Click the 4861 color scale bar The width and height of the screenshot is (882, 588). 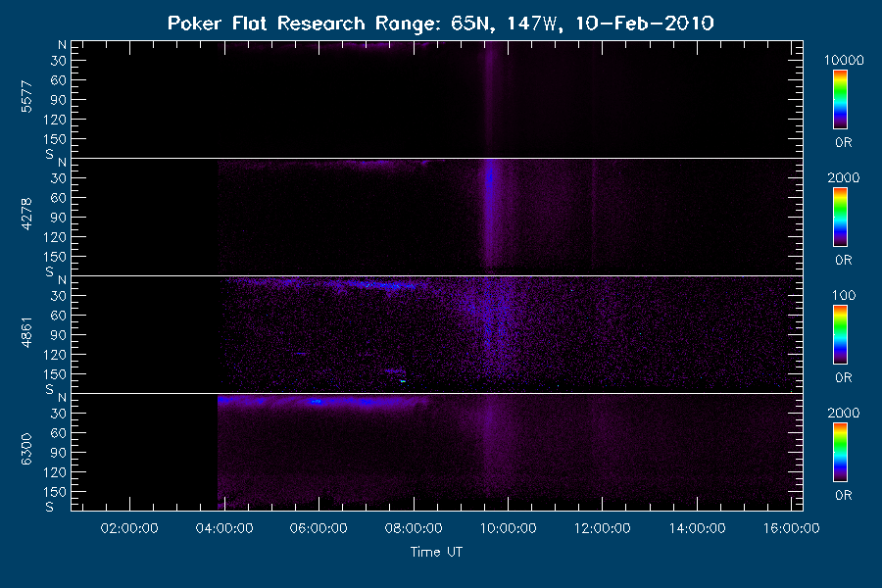tap(840, 335)
